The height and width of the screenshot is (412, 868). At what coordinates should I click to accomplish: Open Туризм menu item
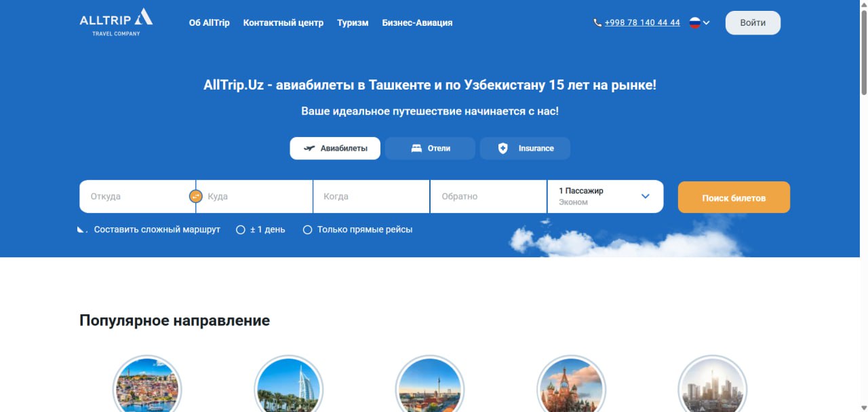(x=353, y=22)
